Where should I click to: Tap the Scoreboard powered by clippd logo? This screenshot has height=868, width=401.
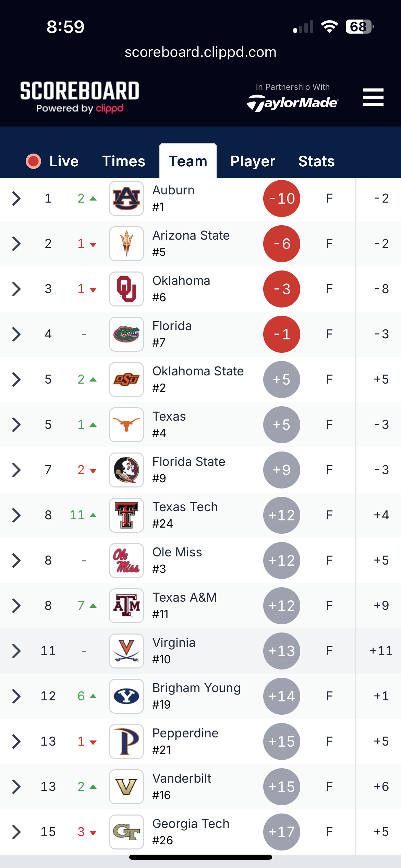point(80,97)
